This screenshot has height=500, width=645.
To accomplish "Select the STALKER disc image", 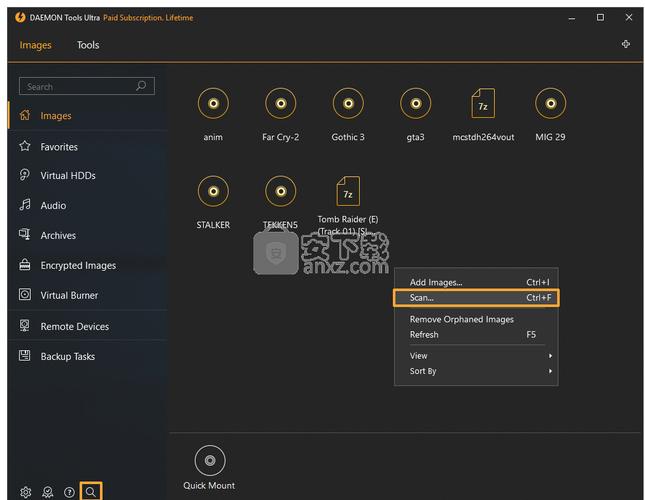I will coord(213,191).
